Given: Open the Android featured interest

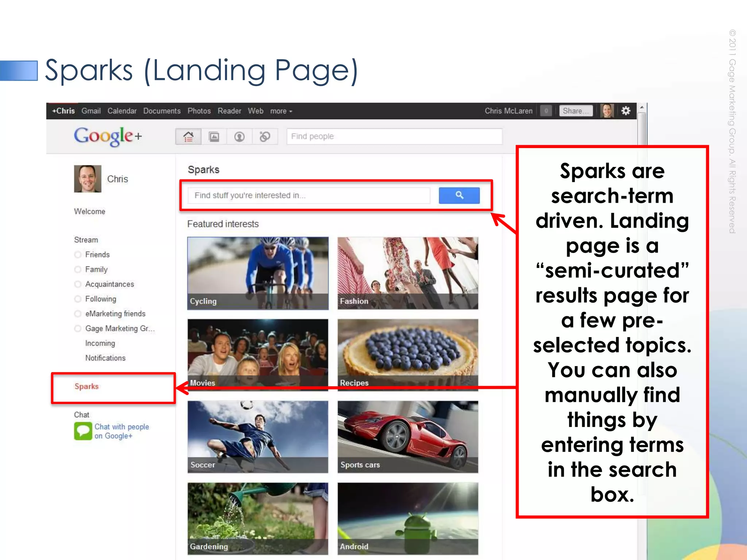Looking at the screenshot, I should point(408,518).
